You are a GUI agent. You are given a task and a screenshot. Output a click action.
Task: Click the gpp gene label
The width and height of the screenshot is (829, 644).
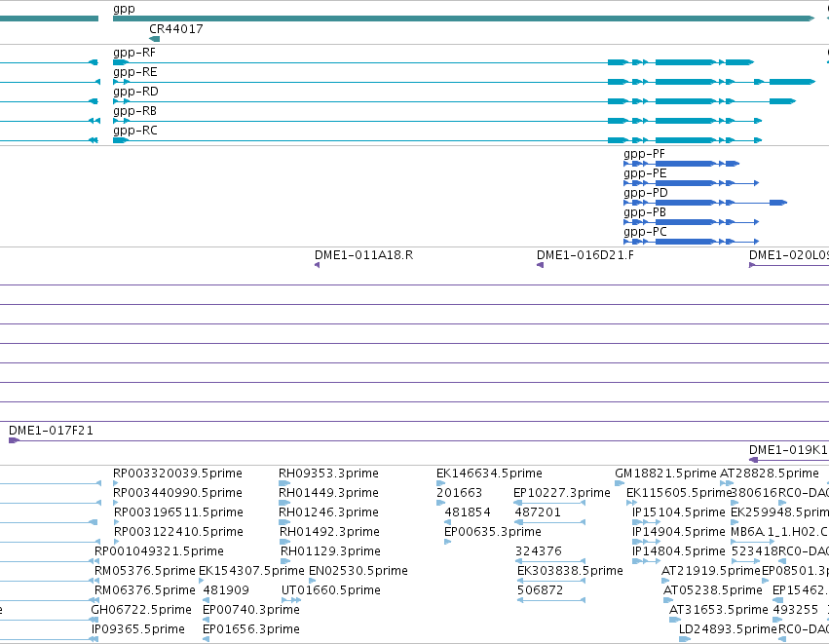[x=124, y=9]
